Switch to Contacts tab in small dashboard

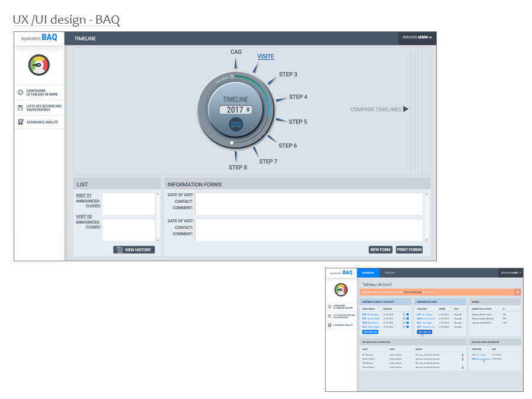tap(390, 273)
